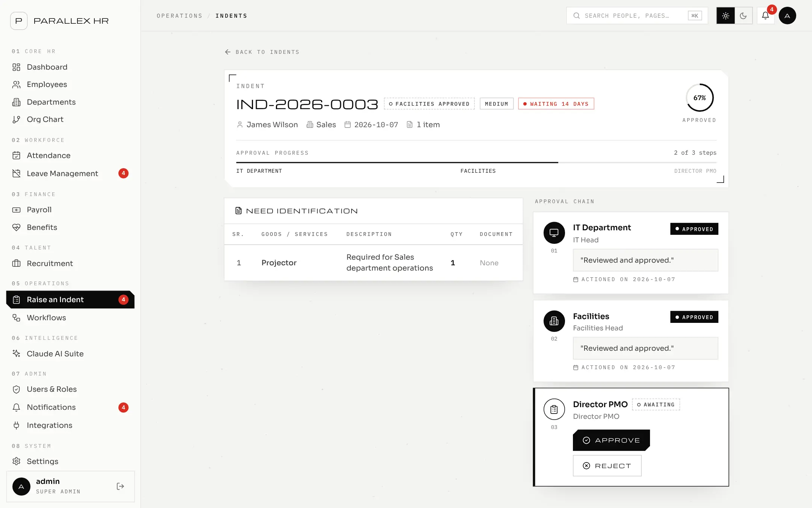Viewport: 812px width, 508px height.
Task: Open Raise an Indent menu item
Action: (x=70, y=300)
